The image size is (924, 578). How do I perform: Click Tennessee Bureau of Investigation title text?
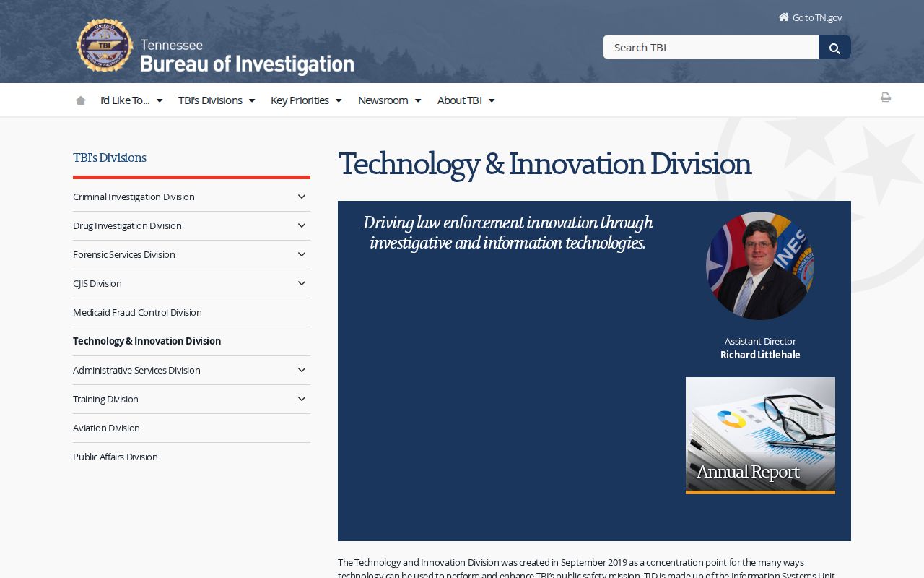247,56
